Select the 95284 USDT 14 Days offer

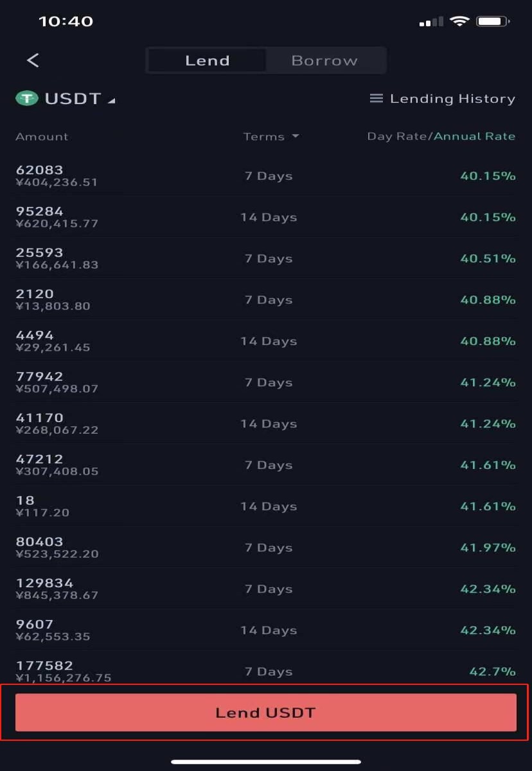[266, 217]
